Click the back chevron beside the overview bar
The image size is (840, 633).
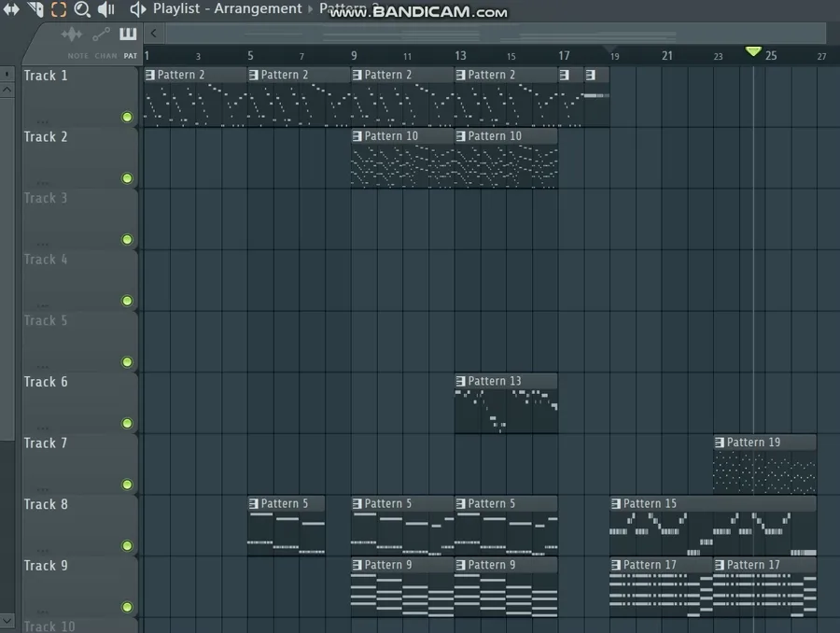point(154,34)
